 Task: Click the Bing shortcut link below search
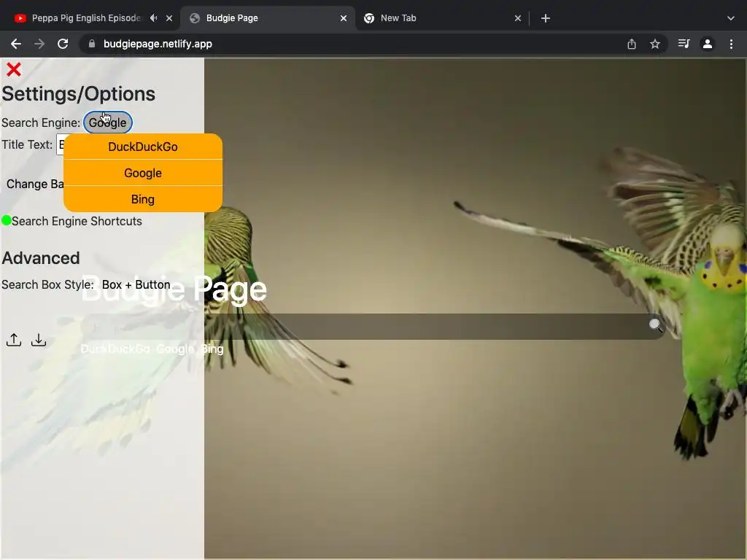coord(212,349)
